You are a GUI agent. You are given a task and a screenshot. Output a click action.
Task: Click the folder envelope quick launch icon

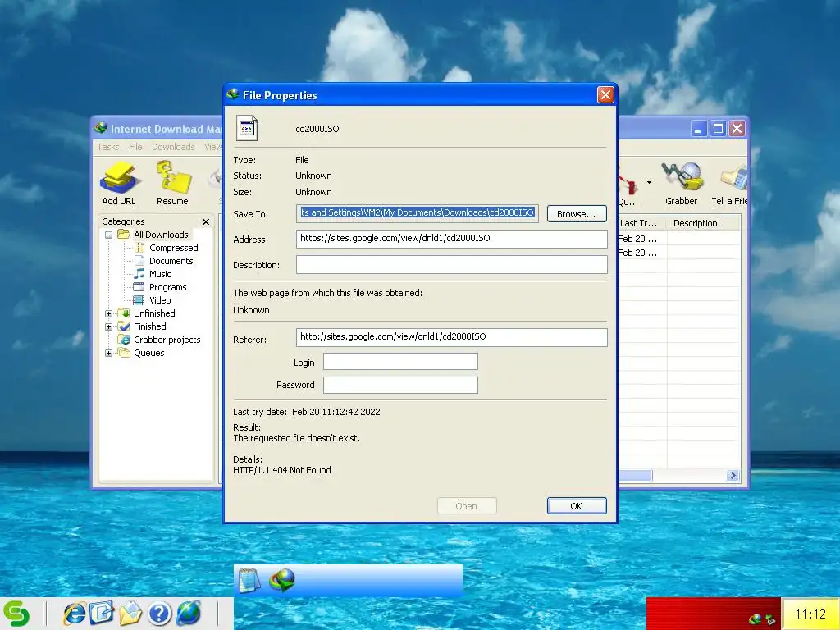(130, 614)
